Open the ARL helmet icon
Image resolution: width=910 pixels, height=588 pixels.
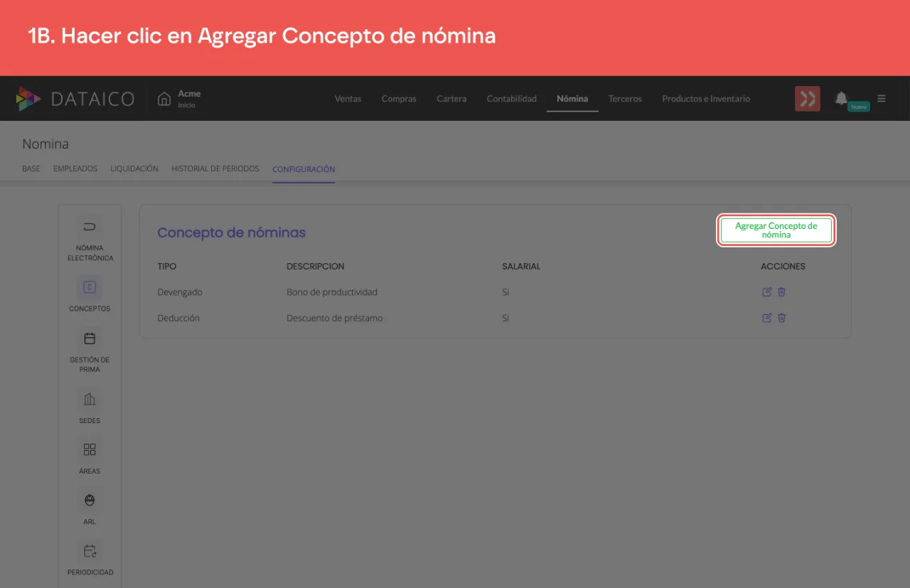tap(90, 500)
